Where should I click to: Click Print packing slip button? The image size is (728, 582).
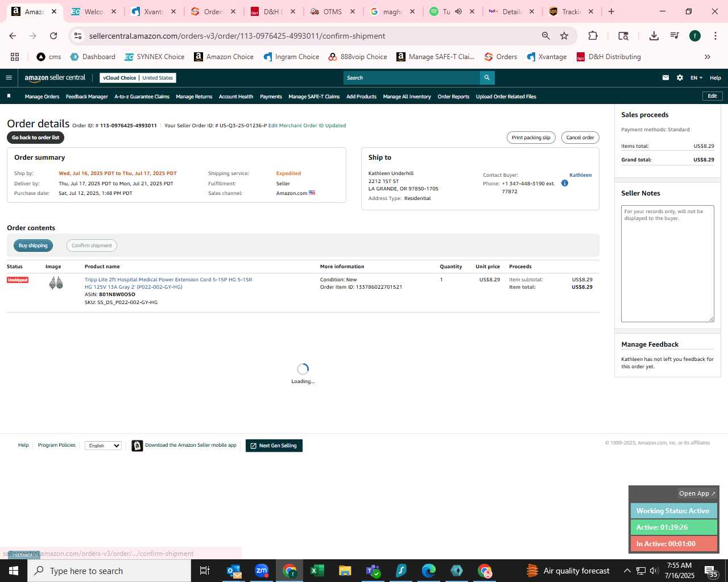click(x=531, y=138)
